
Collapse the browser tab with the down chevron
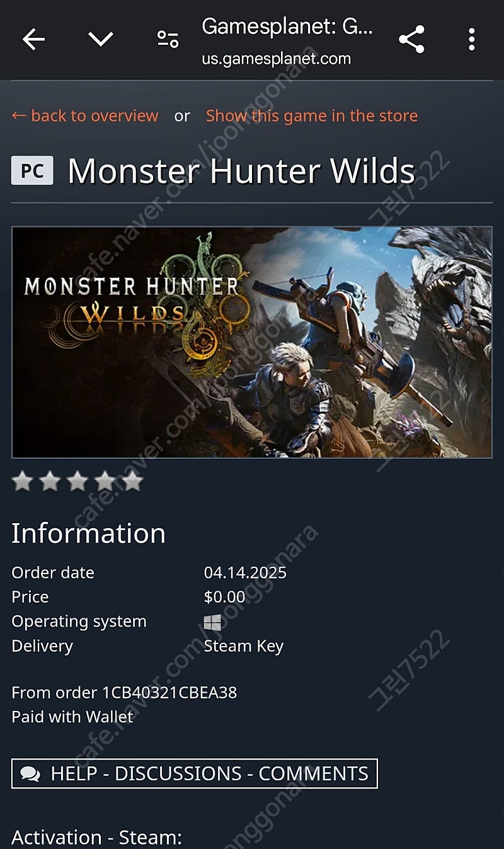(101, 40)
